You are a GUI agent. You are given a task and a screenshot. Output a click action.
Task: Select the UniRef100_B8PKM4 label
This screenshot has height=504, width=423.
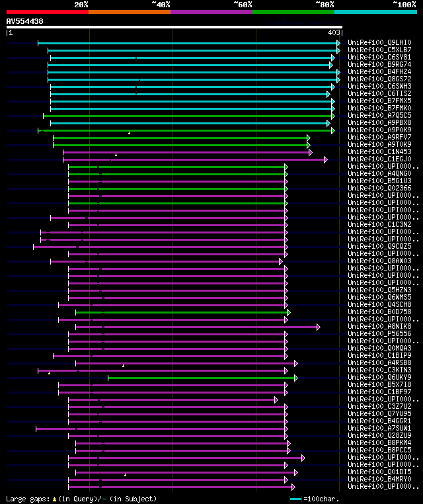coord(379,442)
